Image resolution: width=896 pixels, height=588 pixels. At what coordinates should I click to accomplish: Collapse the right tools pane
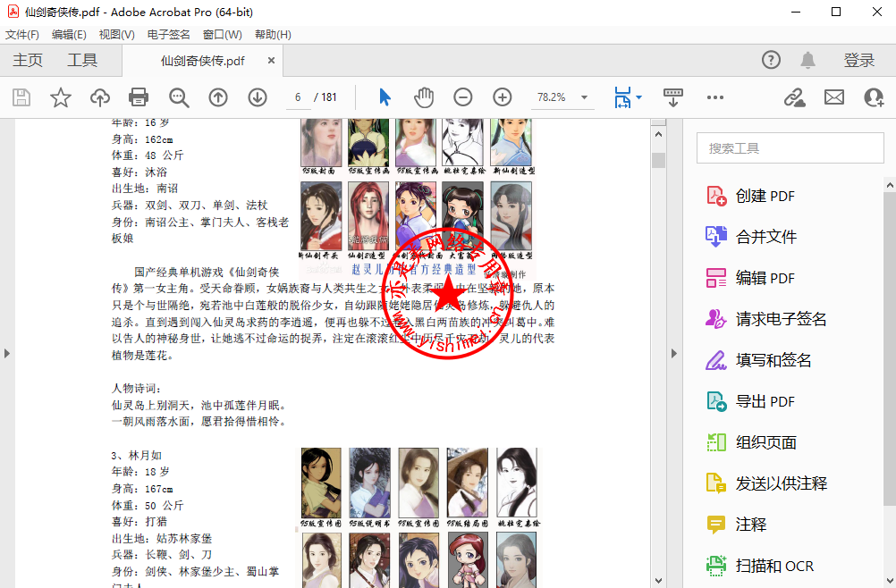click(674, 353)
